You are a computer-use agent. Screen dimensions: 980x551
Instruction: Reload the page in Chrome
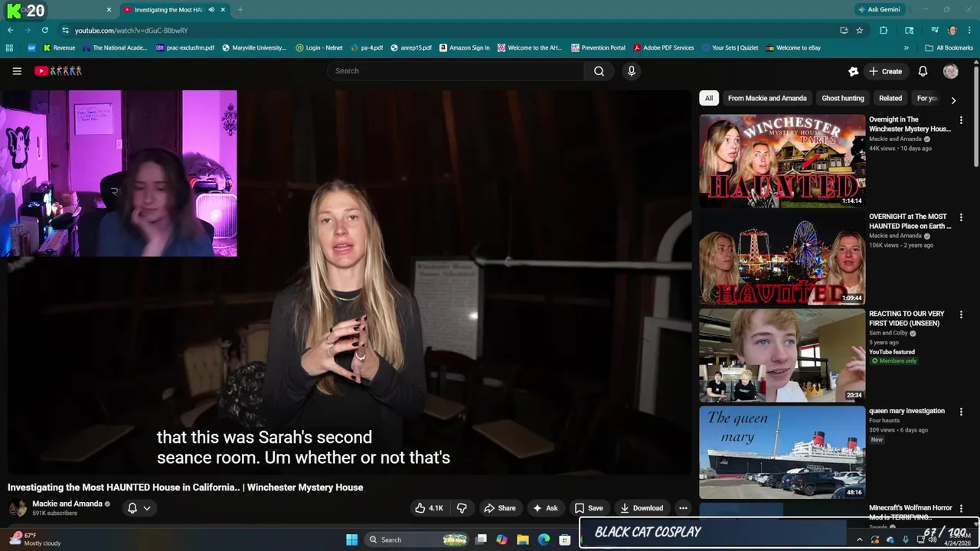45,30
